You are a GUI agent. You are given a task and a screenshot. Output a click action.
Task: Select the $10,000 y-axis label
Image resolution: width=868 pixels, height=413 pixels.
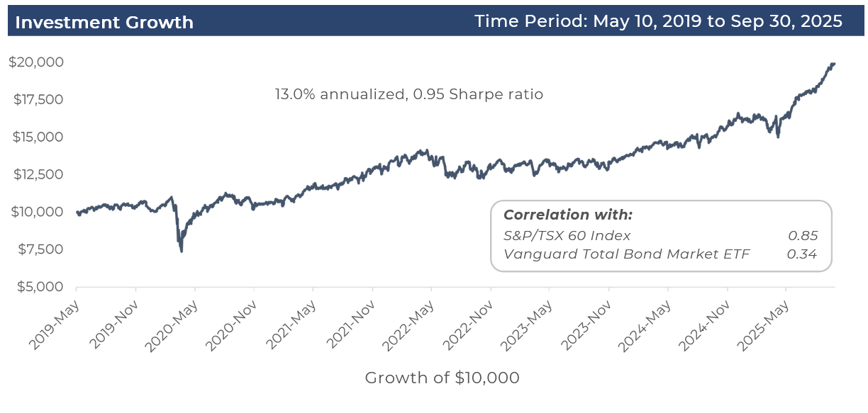36,212
